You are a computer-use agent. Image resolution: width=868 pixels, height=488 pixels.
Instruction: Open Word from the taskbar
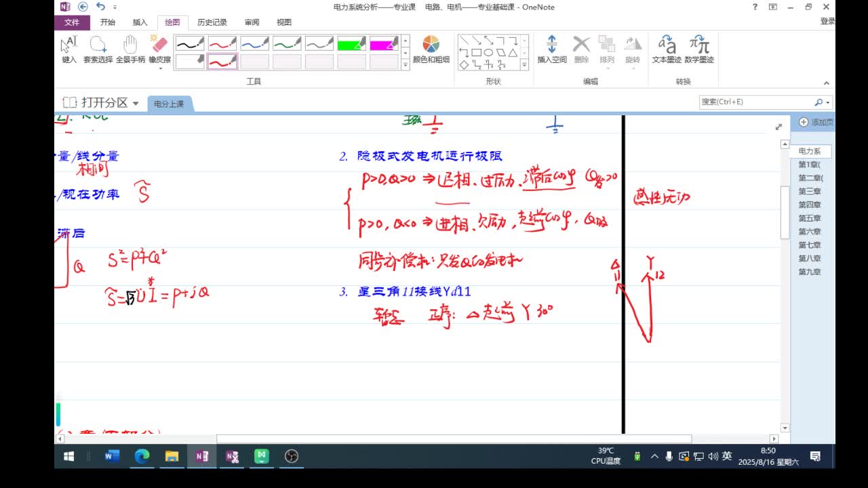112,456
